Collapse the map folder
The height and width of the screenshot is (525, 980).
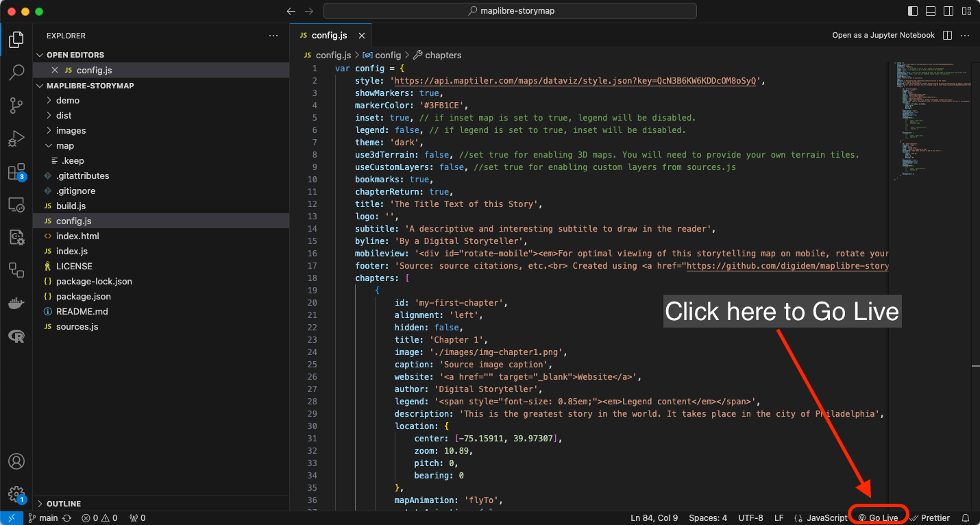coord(64,145)
